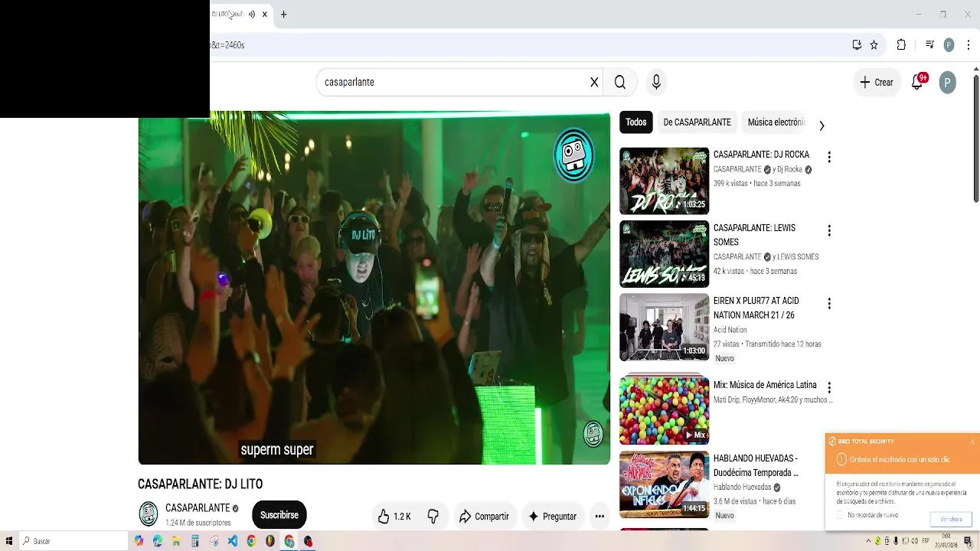The width and height of the screenshot is (980, 551).
Task: Close the 360 Total Security popup
Action: pos(972,442)
